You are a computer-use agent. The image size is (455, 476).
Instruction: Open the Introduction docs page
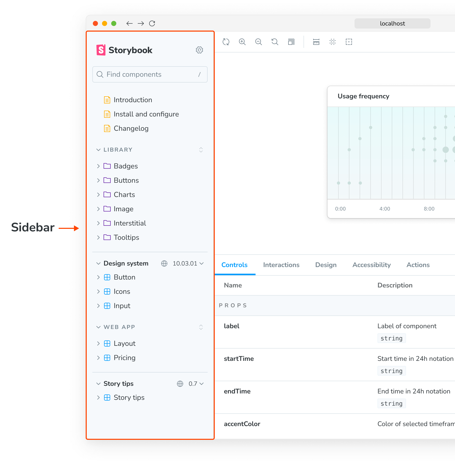point(133,100)
